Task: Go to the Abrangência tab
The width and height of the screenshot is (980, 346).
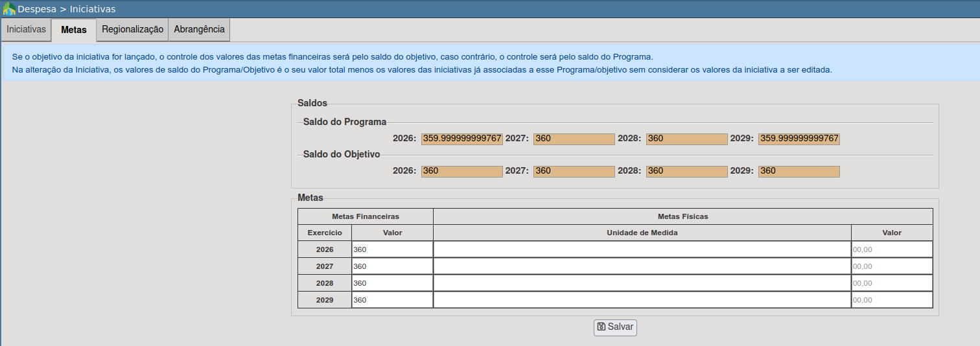Action: point(199,30)
